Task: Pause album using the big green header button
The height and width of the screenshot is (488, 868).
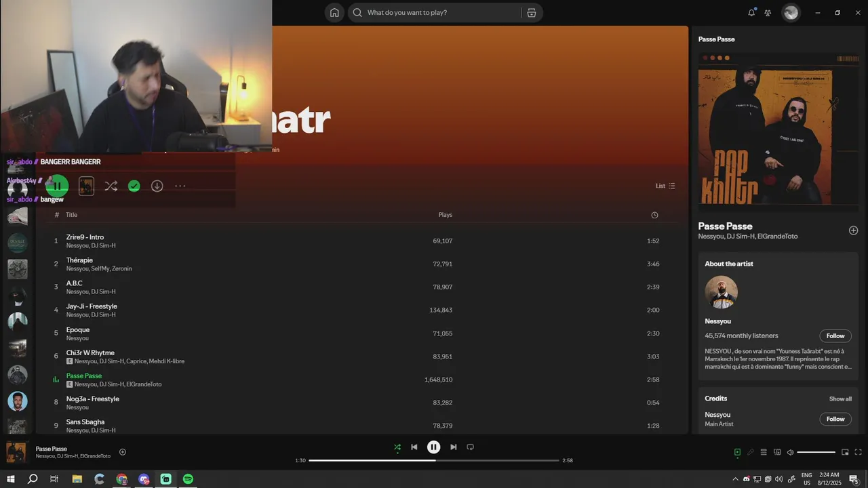Action: click(x=58, y=186)
